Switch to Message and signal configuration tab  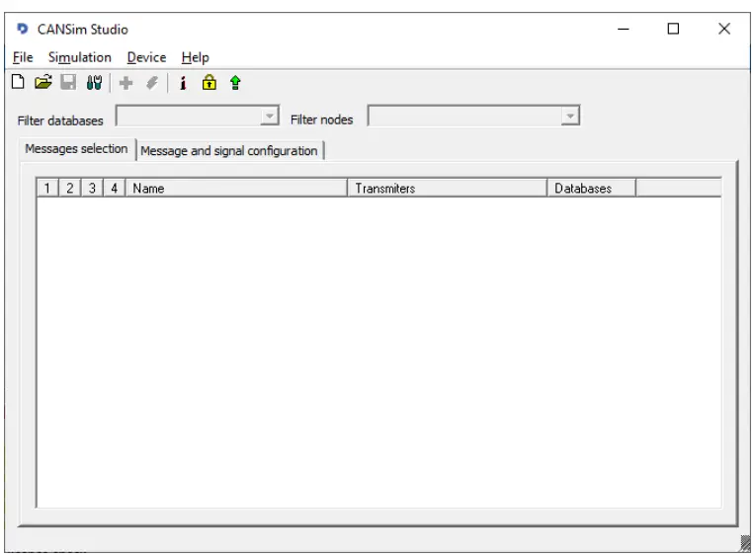[x=229, y=151]
